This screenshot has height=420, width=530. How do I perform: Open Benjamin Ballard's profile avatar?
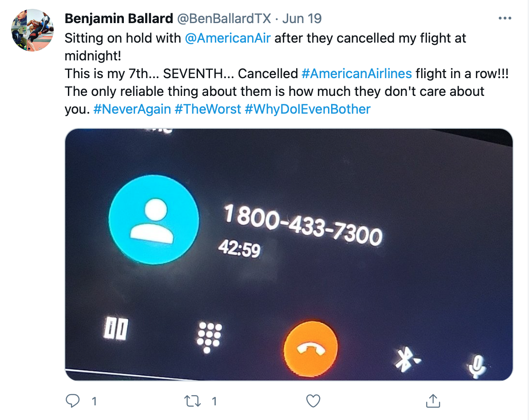point(32,30)
